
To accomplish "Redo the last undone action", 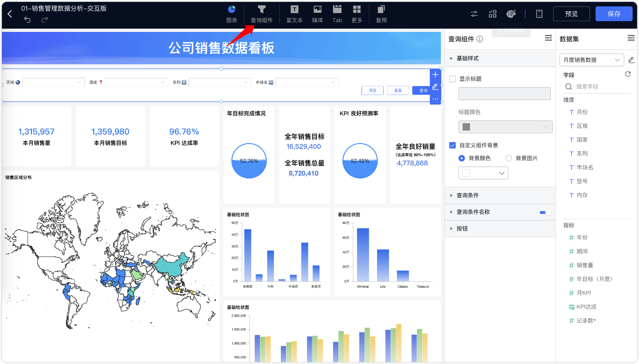I will click(45, 20).
